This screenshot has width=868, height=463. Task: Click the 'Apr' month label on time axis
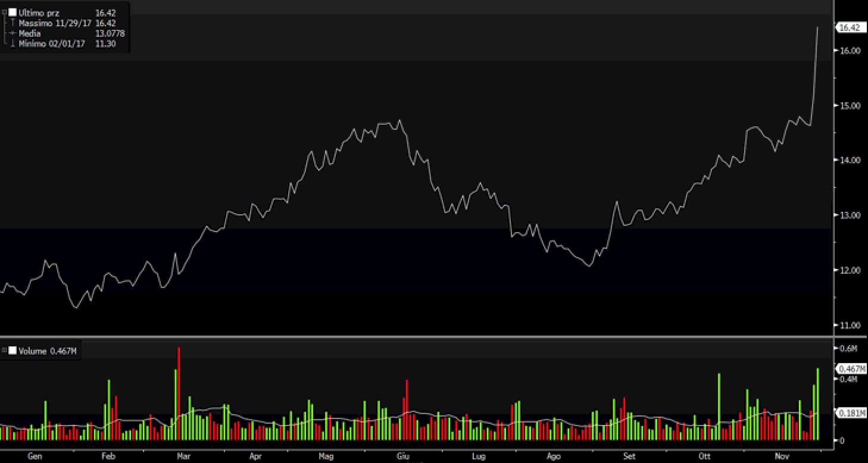coord(255,456)
